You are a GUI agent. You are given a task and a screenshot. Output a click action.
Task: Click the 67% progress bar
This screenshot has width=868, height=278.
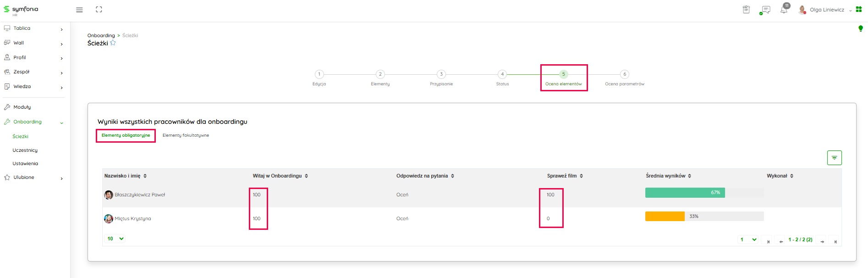click(x=685, y=193)
